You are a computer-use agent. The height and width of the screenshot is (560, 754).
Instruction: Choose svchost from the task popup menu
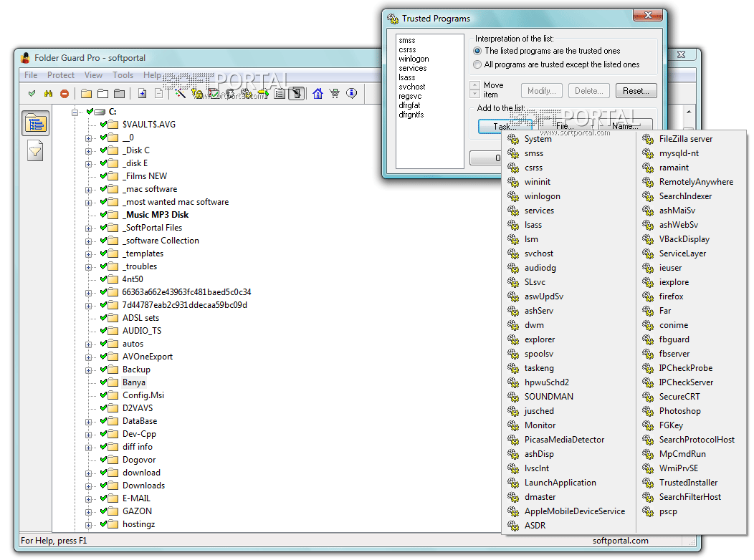(538, 254)
